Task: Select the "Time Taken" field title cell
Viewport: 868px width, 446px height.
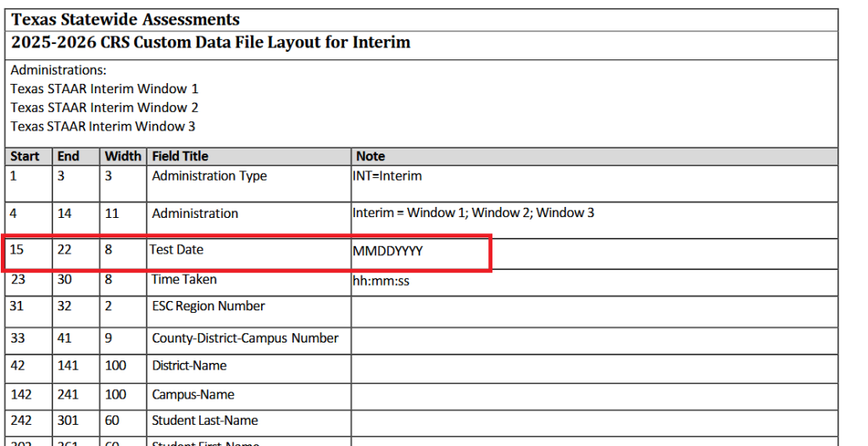Action: tap(184, 279)
